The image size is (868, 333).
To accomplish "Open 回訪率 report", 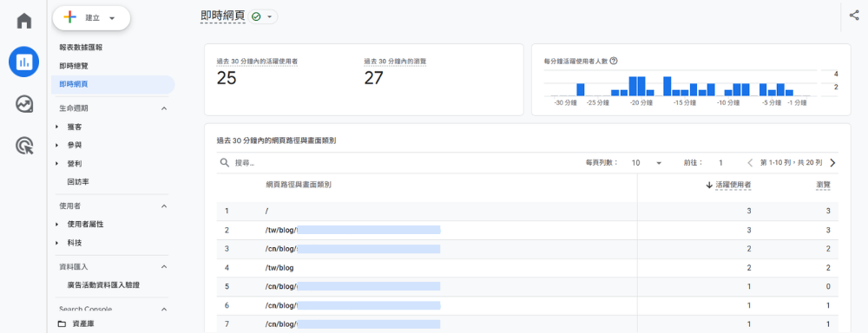I will 78,182.
